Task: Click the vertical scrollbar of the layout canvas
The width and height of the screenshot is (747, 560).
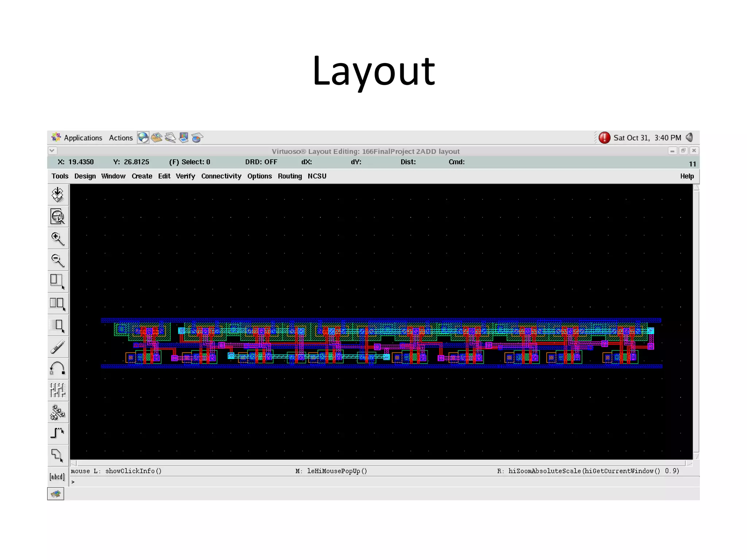Action: [696, 321]
